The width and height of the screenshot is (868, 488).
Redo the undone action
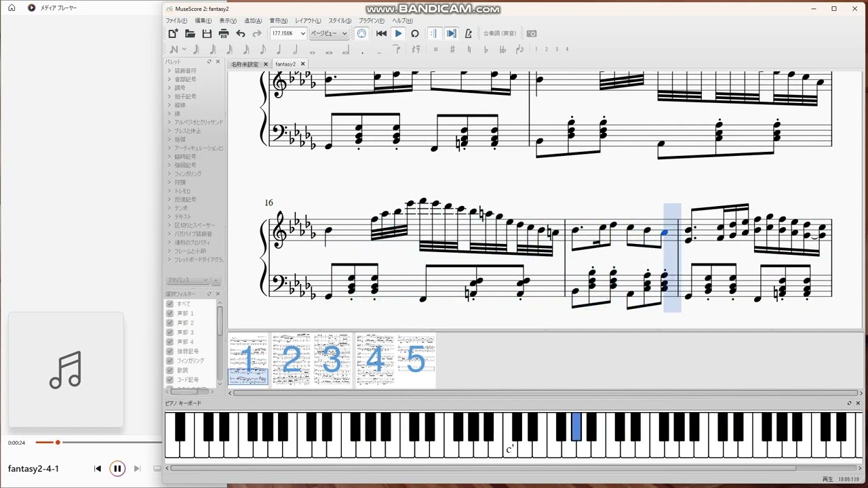tap(257, 33)
